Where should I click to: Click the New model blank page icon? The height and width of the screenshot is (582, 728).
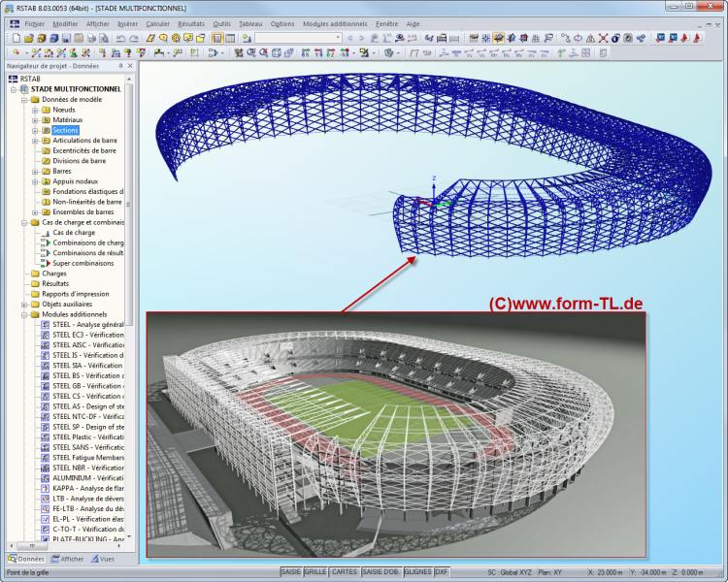17,38
